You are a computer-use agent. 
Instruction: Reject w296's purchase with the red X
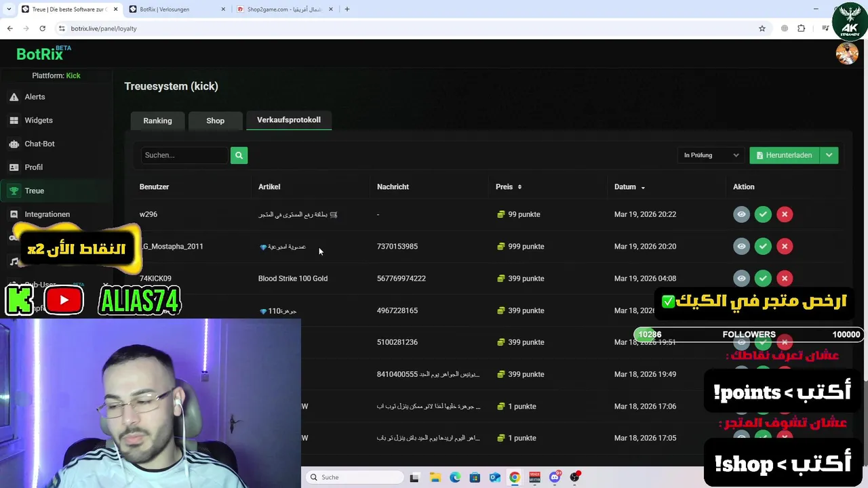pos(785,214)
